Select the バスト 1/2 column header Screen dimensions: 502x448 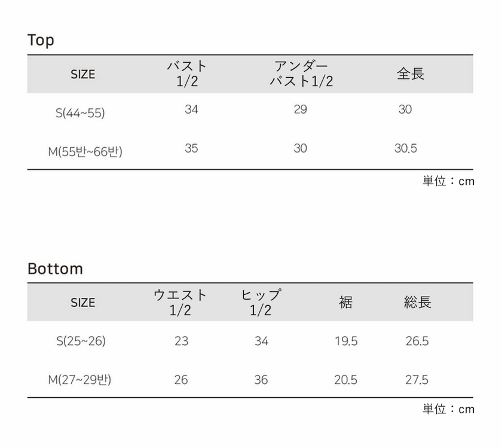[x=186, y=74]
